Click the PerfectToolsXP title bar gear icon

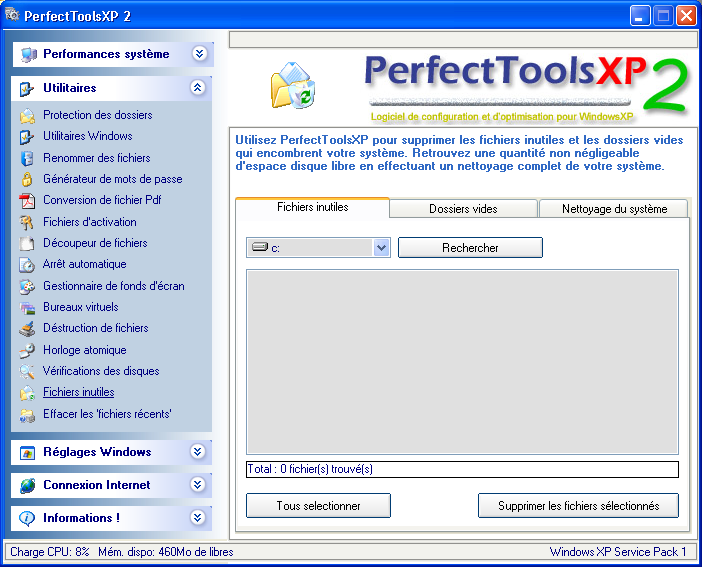pos(13,15)
